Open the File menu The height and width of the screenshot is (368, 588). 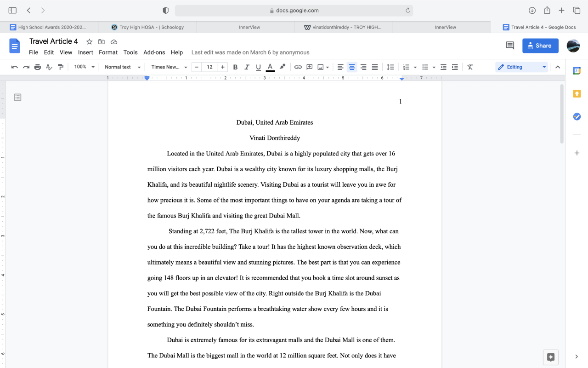[x=34, y=52]
